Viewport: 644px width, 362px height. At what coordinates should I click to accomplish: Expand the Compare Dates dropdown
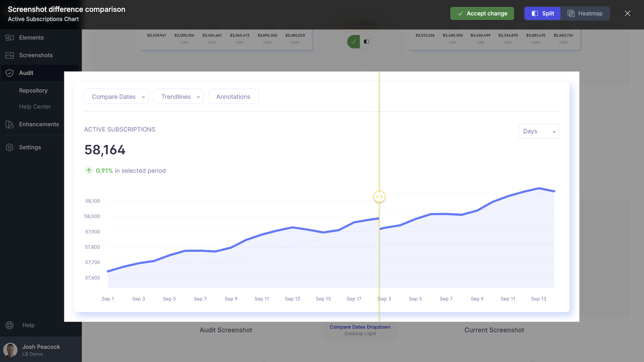point(116,96)
